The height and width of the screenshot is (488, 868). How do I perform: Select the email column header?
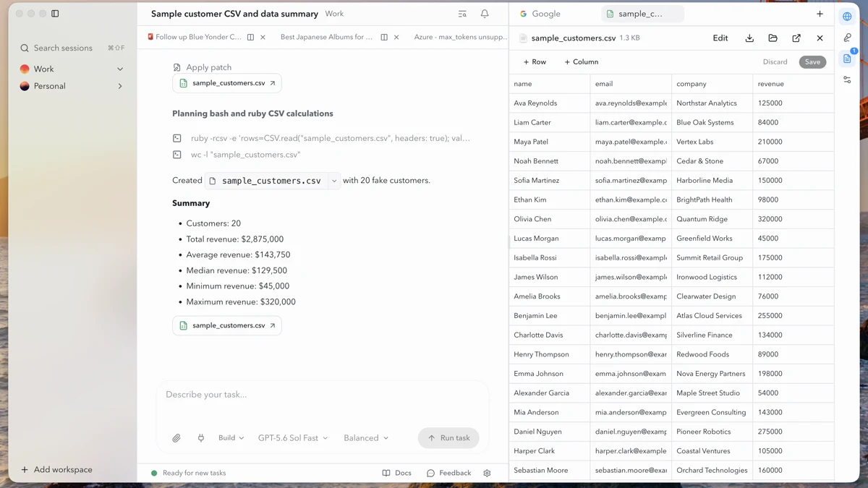tap(631, 84)
